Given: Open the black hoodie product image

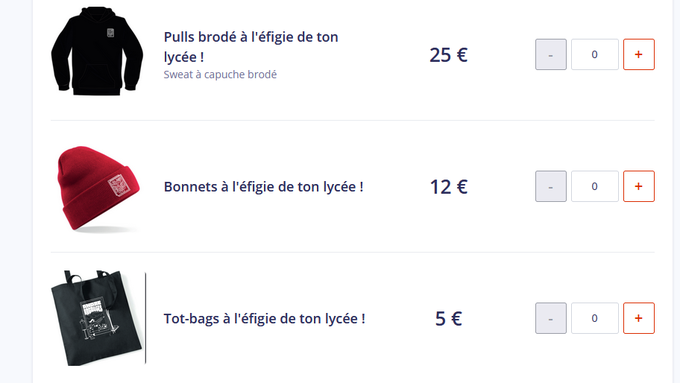Looking at the screenshot, I should (x=97, y=51).
